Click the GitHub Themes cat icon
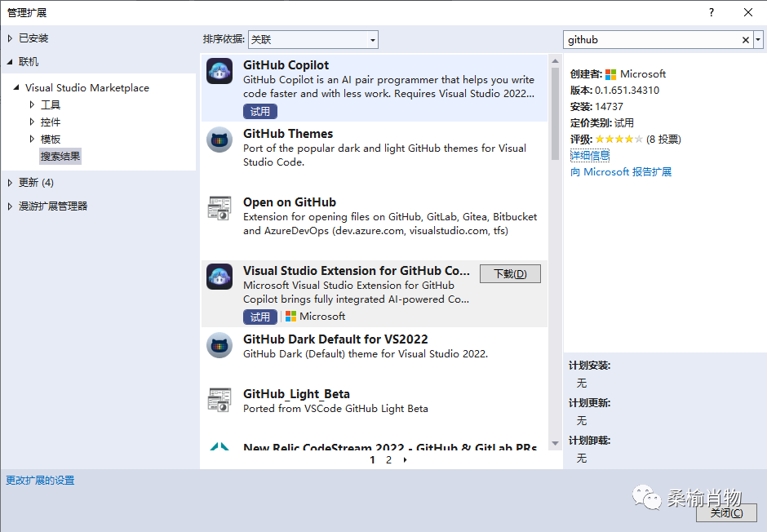This screenshot has height=532, width=767. pos(219,140)
